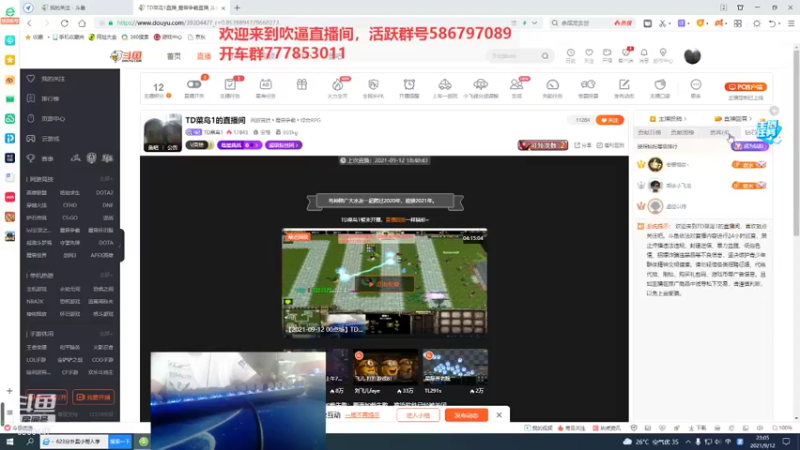Image resolution: width=800 pixels, height=450 pixels.
Task: Click the browser home icon
Action: (82, 23)
